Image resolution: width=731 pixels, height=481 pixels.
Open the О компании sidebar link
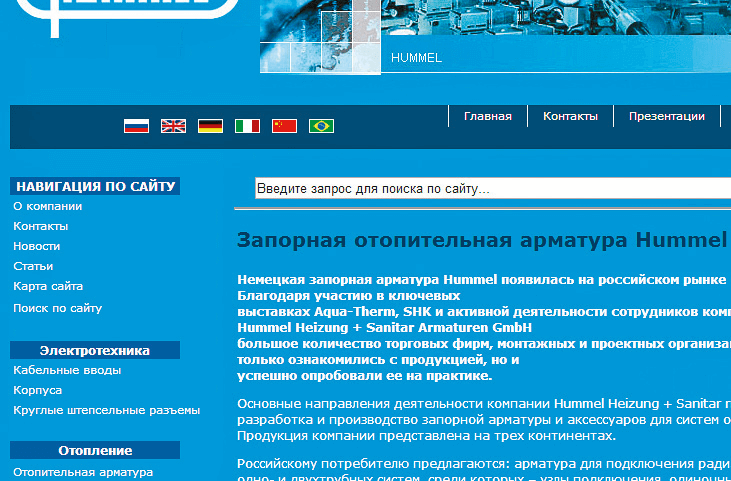(48, 206)
